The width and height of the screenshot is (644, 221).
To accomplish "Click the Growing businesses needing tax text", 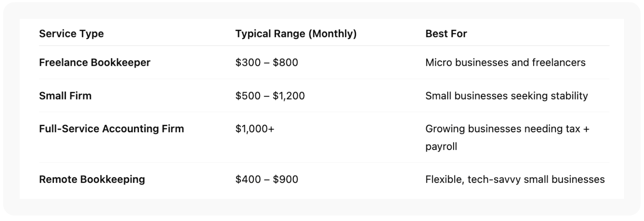I will pyautogui.click(x=503, y=129).
